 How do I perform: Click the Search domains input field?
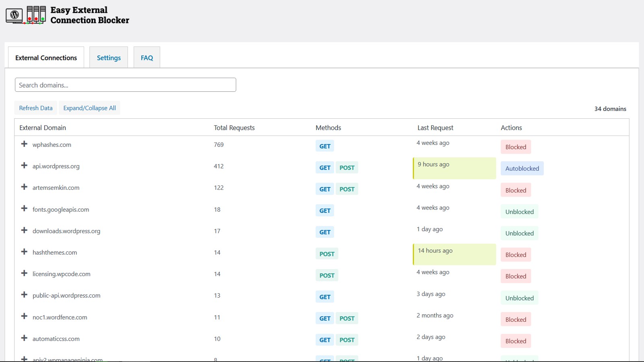tap(125, 85)
